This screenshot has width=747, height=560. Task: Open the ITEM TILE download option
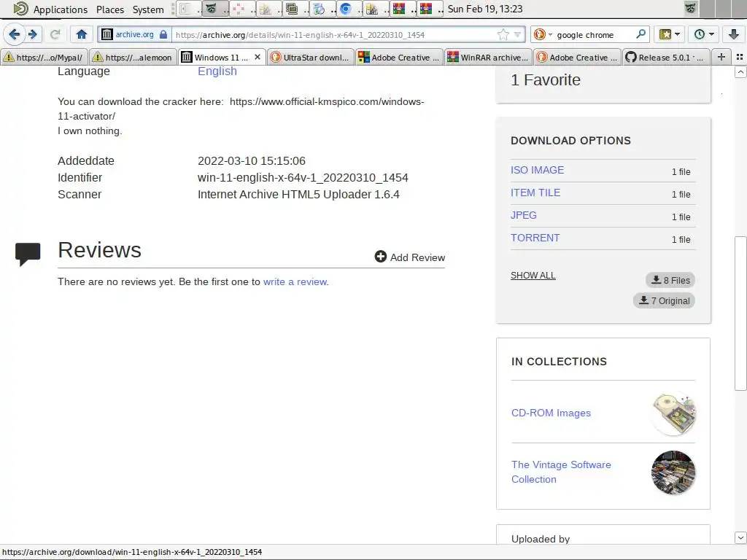click(x=535, y=192)
